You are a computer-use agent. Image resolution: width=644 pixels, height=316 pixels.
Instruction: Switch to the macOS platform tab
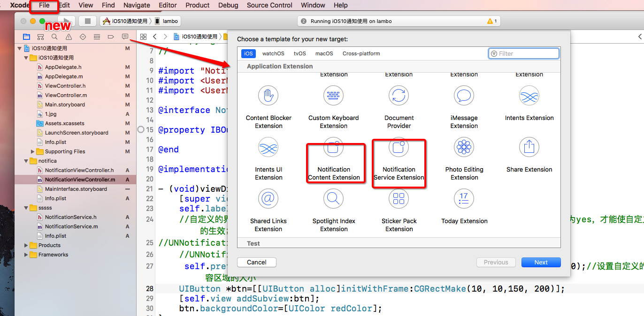[x=324, y=53]
